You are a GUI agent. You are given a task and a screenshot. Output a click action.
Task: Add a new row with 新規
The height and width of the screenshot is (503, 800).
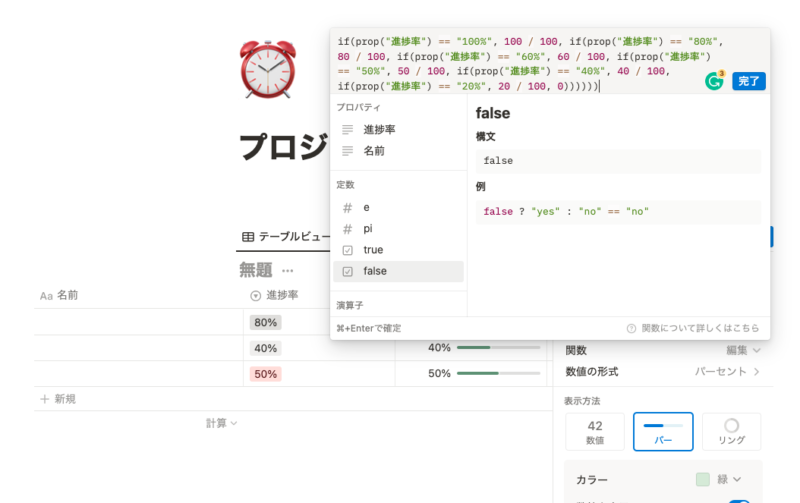58,399
